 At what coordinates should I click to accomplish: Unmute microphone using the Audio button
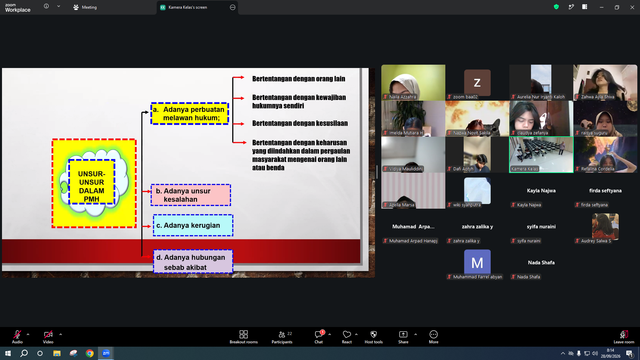pyautogui.click(x=17, y=337)
